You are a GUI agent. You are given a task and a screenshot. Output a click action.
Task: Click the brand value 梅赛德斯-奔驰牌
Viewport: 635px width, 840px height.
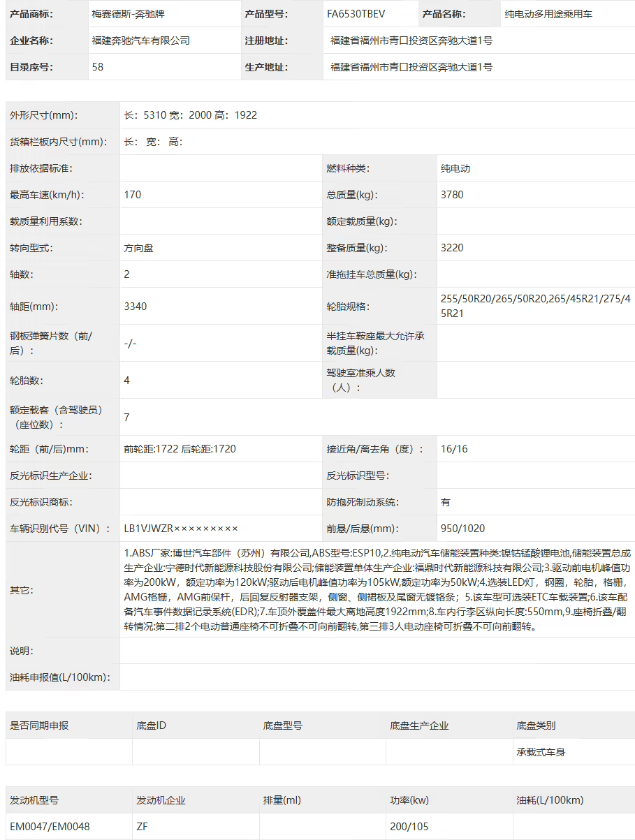pos(130,14)
